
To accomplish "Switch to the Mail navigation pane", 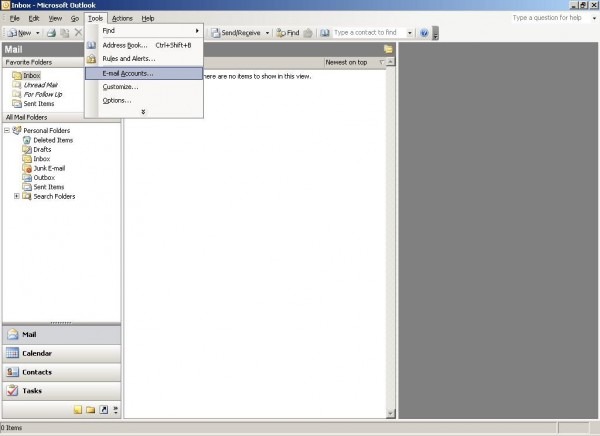I will click(x=61, y=335).
